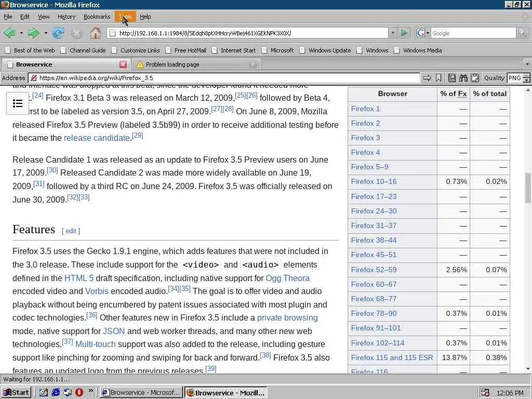Open the back history dropdown arrow
Screen dimensions: 532x399
21,33
